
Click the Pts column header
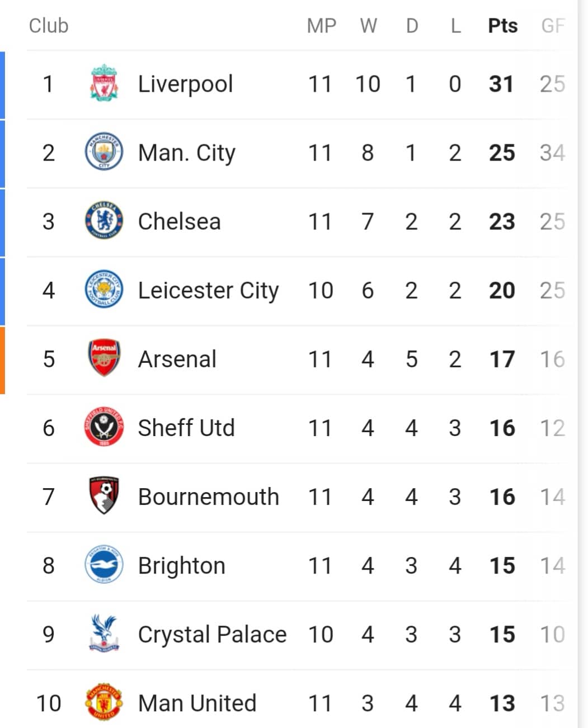502,26
